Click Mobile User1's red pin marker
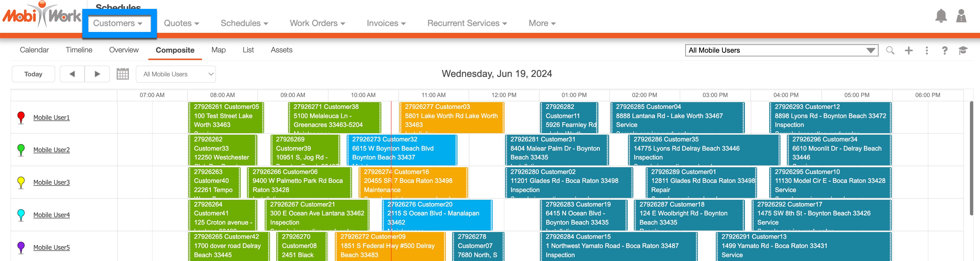Screen dimensions: 980x261 (21, 117)
